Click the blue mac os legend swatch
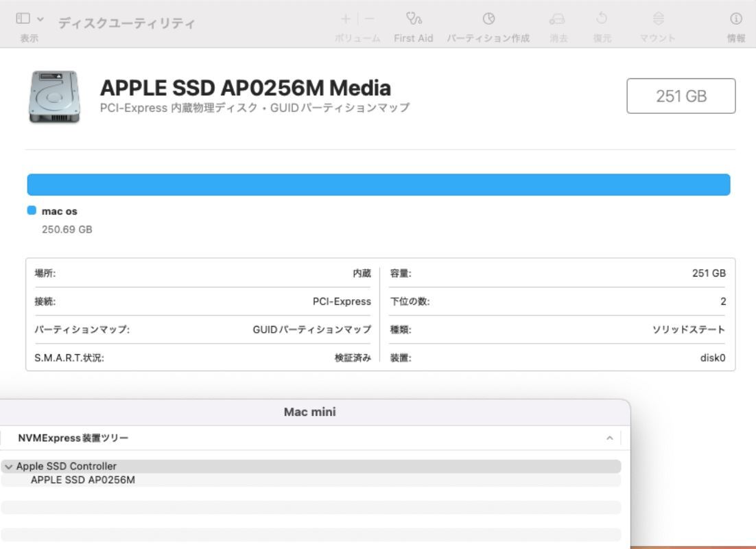The height and width of the screenshot is (549, 756). pyautogui.click(x=32, y=211)
